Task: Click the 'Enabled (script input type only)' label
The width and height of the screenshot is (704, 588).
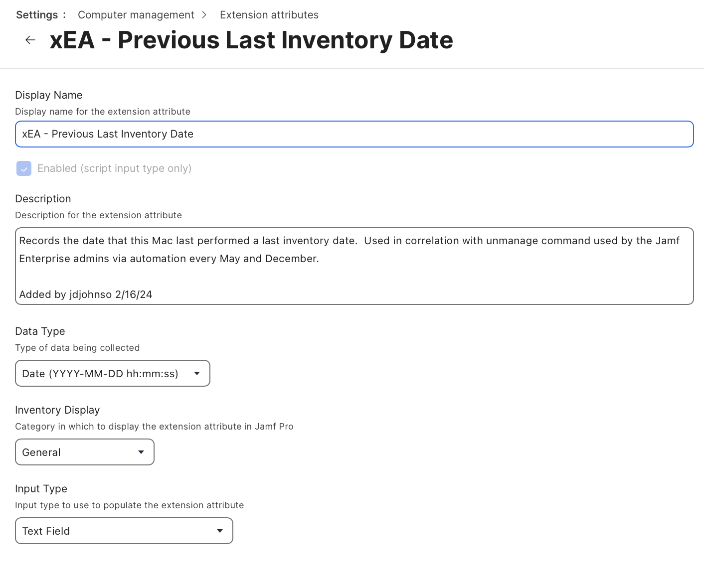Action: pyautogui.click(x=114, y=168)
